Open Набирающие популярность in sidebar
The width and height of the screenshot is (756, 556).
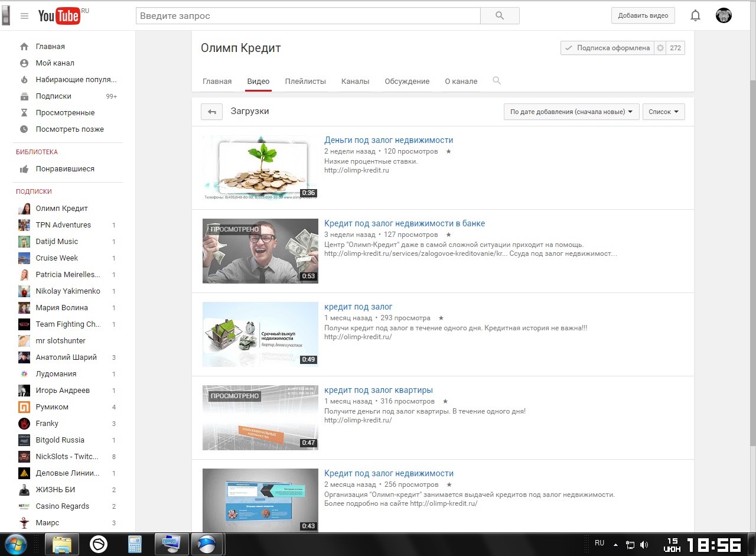(x=76, y=80)
